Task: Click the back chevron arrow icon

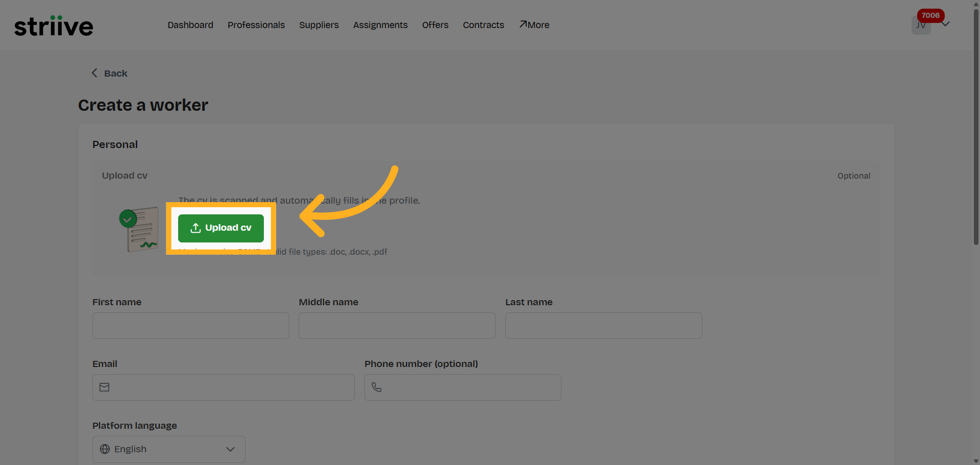Action: coord(94,73)
